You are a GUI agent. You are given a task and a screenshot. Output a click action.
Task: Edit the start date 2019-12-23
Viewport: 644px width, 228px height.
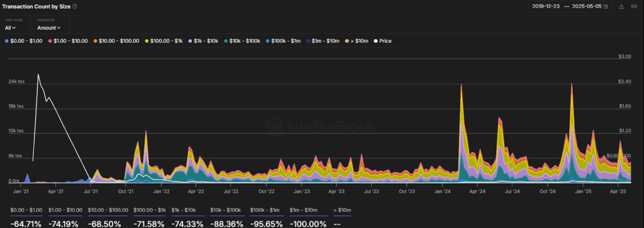545,6
